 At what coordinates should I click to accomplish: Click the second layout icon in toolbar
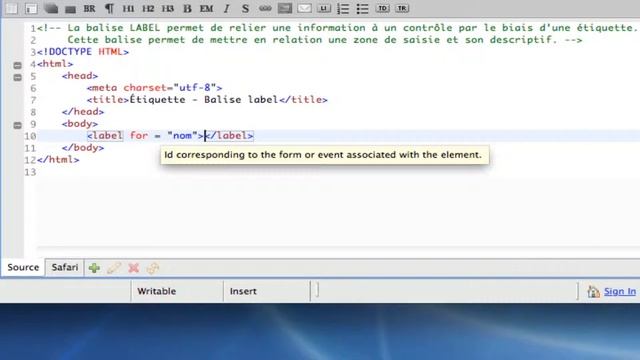[x=31, y=9]
